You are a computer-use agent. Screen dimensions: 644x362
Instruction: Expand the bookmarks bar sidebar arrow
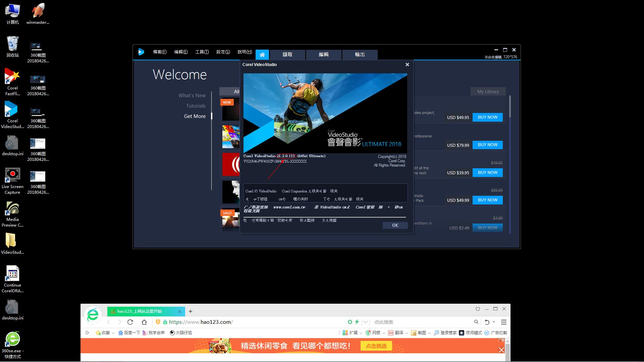[87, 333]
